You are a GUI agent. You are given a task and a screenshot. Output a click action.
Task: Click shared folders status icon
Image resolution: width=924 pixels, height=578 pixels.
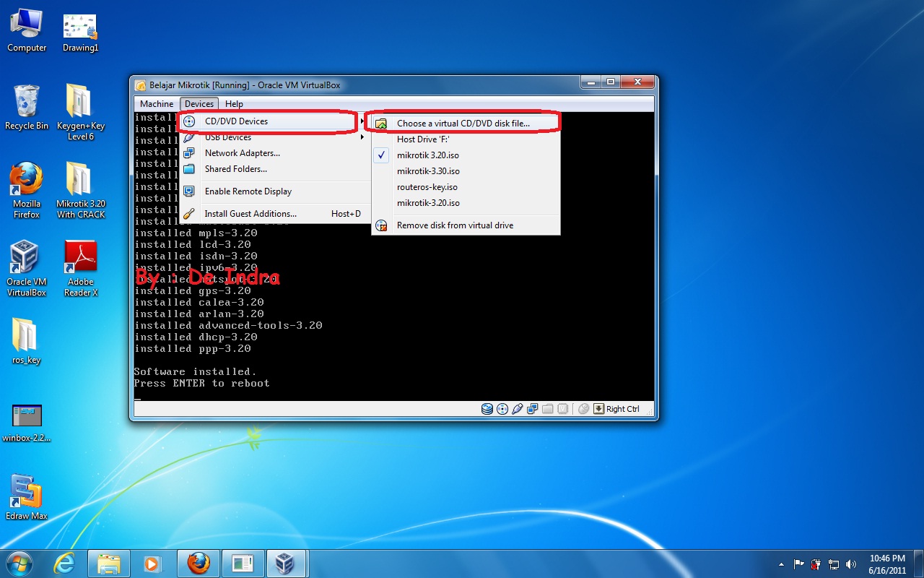[x=548, y=409]
